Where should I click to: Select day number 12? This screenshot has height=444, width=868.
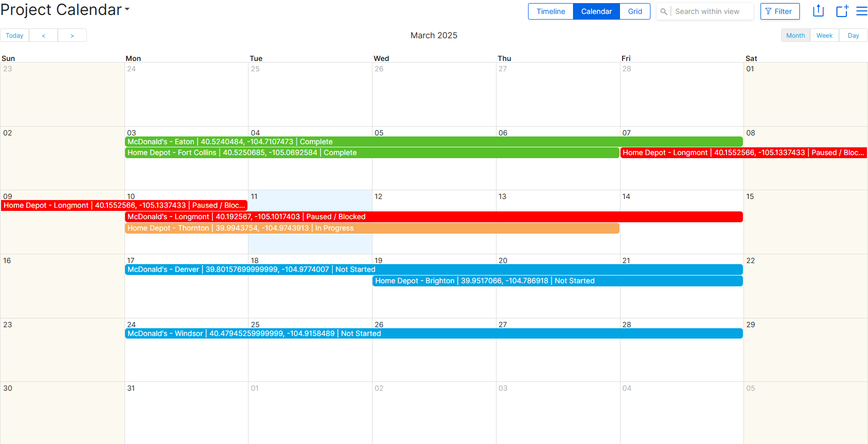point(378,196)
